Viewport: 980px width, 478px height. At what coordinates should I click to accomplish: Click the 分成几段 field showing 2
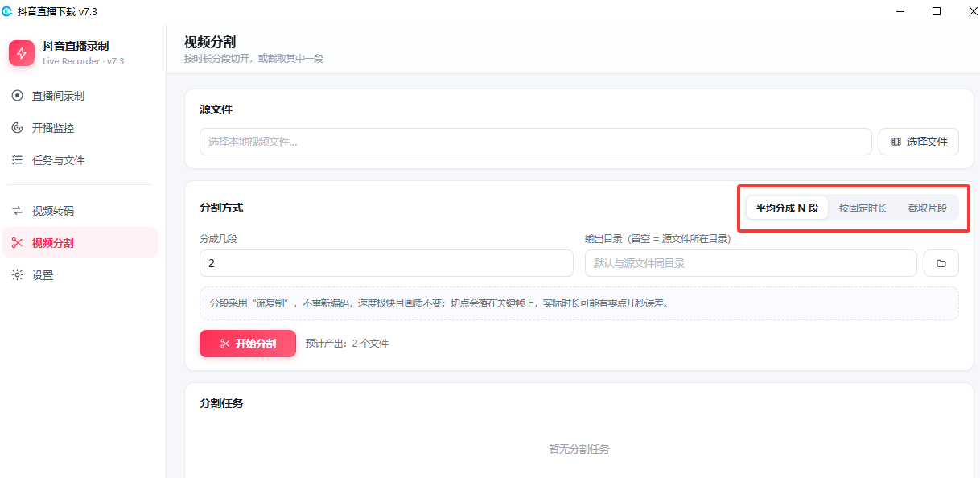386,263
